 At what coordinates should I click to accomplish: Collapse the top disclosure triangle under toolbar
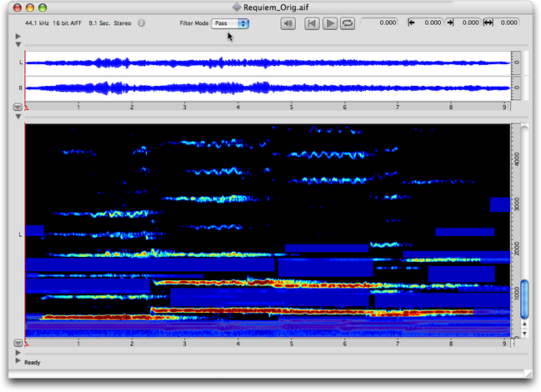tap(18, 37)
